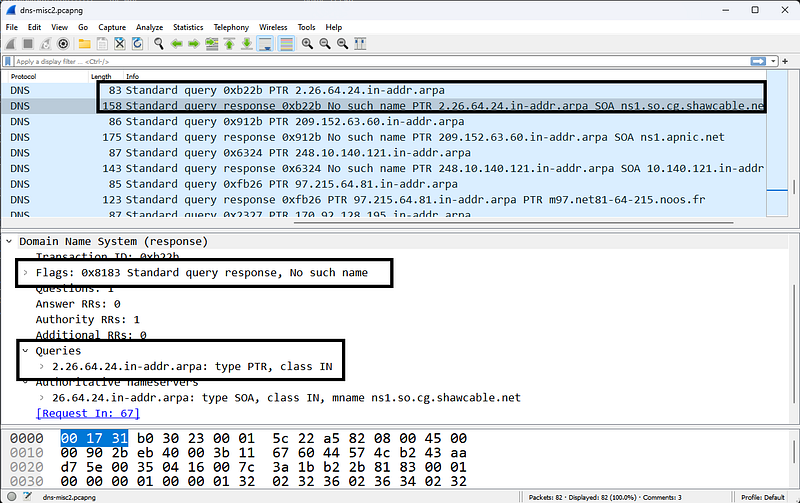Click the packet list minimap intelligent scrollbar

(777, 144)
